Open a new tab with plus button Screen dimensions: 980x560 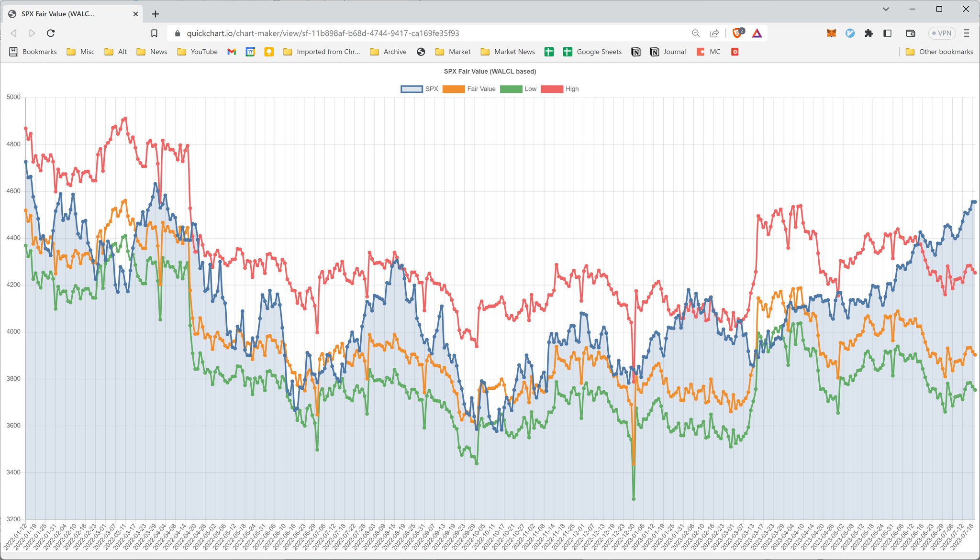click(155, 14)
